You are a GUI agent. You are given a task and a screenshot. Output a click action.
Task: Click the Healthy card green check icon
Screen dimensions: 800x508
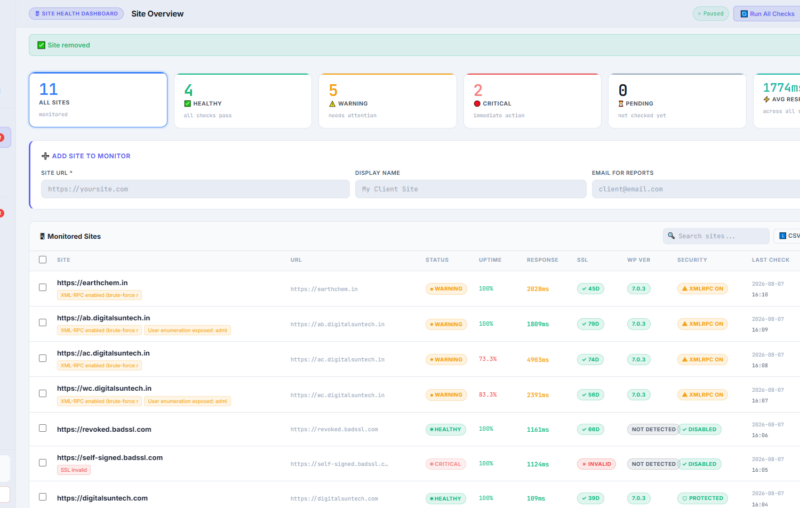click(187, 104)
